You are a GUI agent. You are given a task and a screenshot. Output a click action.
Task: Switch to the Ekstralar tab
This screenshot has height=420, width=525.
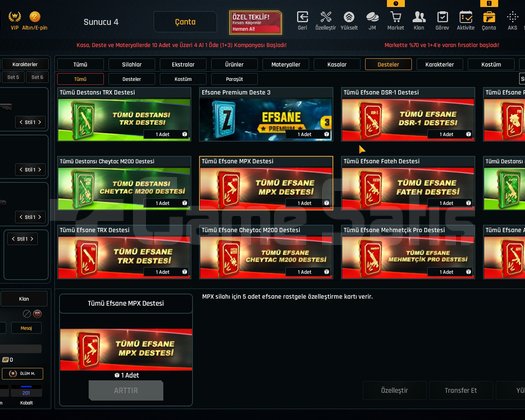[x=183, y=64]
